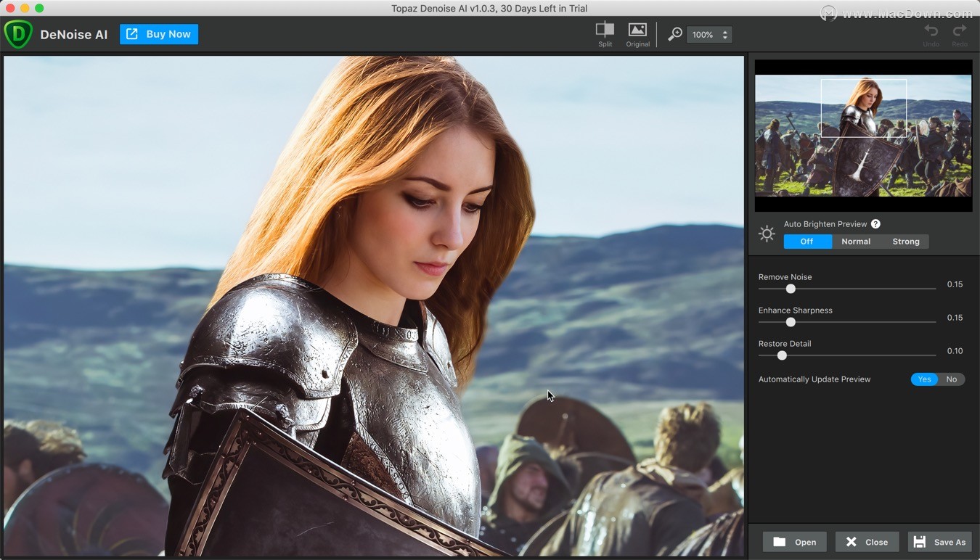
Task: Switch Auto Brighten Preview to Strong
Action: [905, 241]
